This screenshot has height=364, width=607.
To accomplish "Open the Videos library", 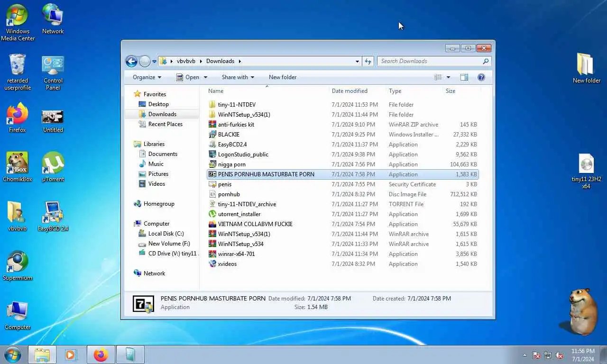I will pos(156,184).
